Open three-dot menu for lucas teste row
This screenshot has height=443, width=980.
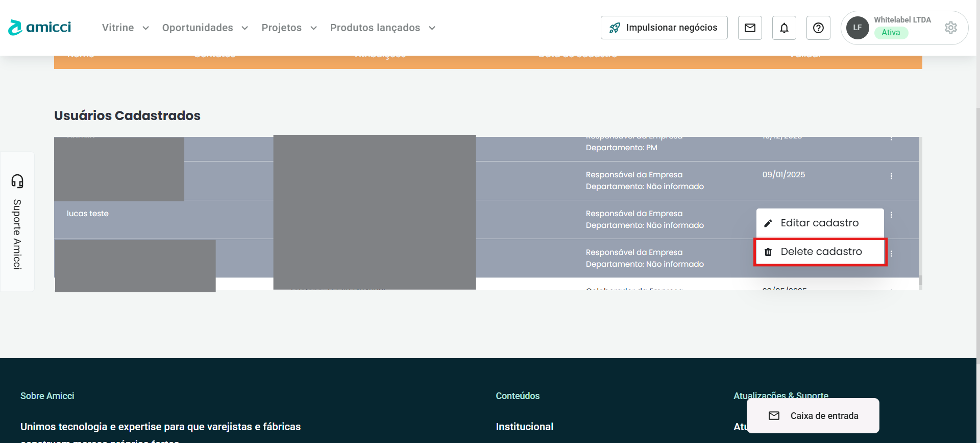click(x=891, y=215)
